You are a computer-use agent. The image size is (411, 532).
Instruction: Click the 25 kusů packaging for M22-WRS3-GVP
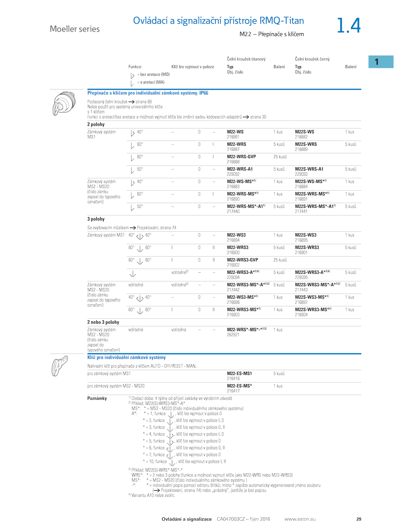(280, 260)
